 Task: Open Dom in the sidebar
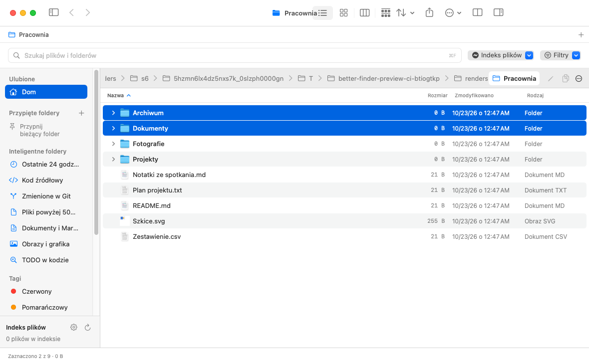coord(46,92)
